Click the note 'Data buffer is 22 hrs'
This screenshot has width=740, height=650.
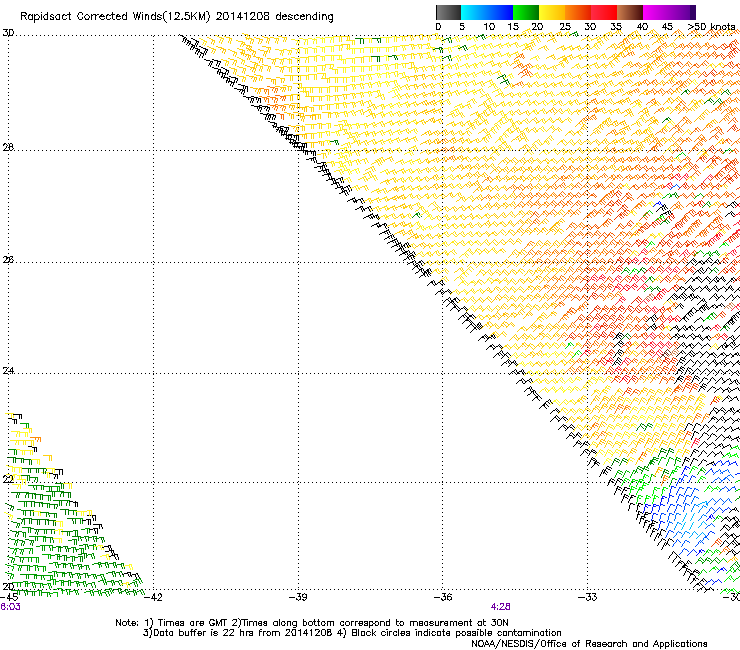pos(206,633)
